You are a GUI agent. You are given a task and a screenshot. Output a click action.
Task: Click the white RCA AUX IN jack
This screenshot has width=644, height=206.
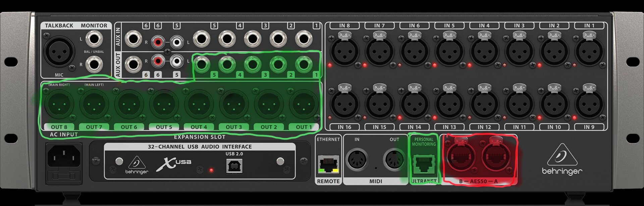[x=176, y=42]
